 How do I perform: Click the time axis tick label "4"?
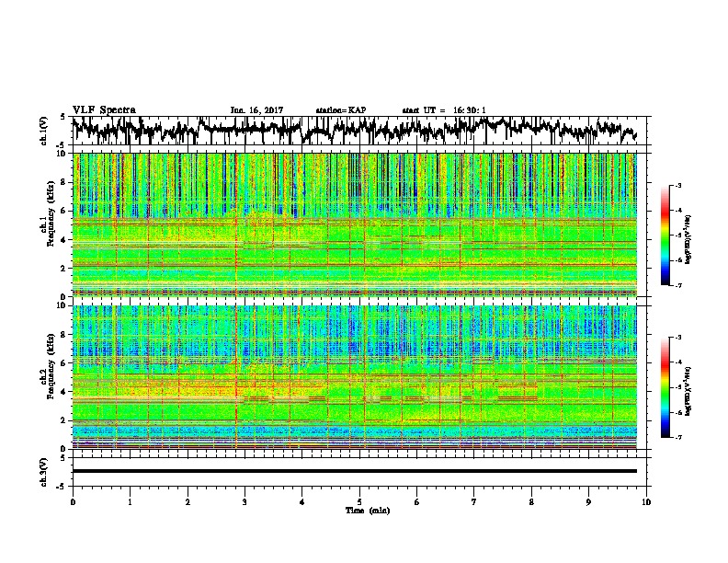(x=302, y=502)
